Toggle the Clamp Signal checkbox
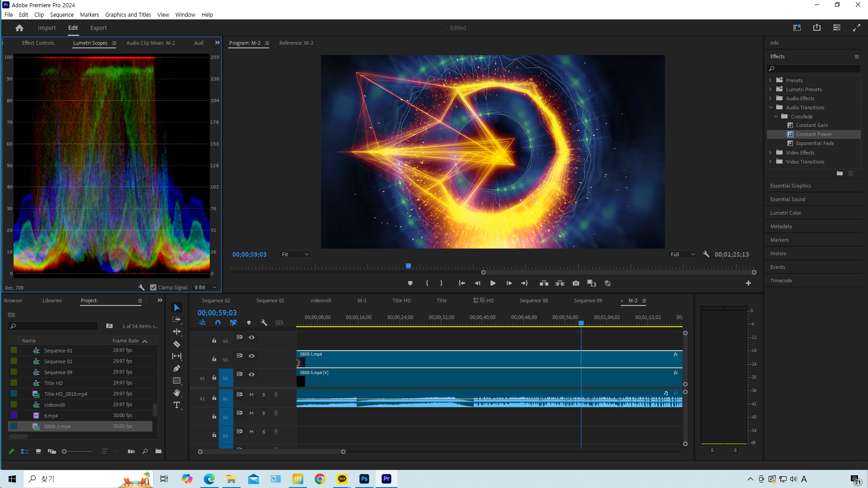The width and height of the screenshot is (868, 488). pyautogui.click(x=153, y=287)
